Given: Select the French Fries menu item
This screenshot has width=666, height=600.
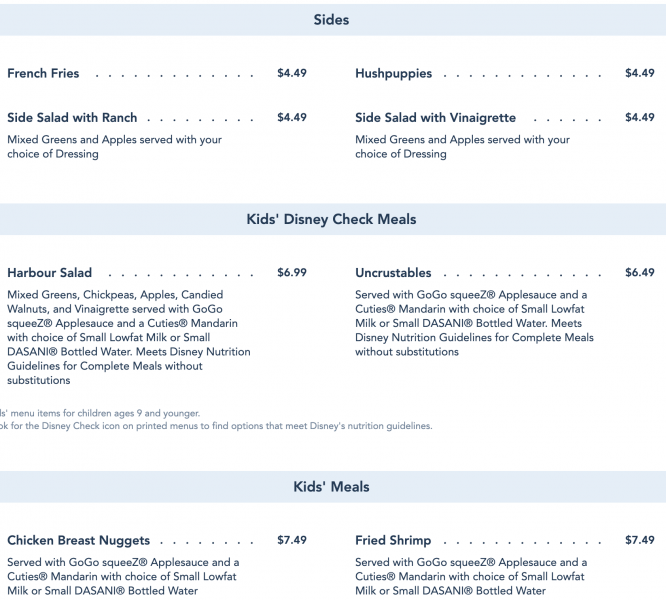Looking at the screenshot, I should click(43, 74).
